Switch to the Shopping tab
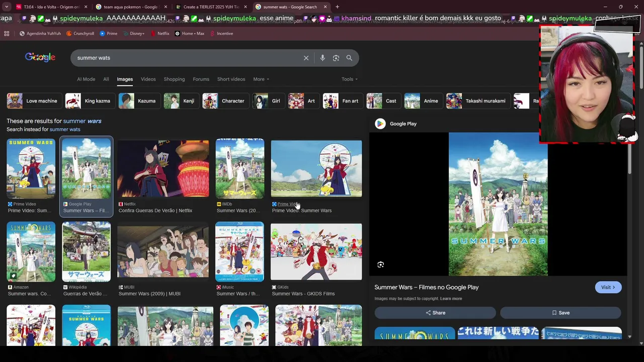Screen dimensions: 644x362 click(174, 79)
